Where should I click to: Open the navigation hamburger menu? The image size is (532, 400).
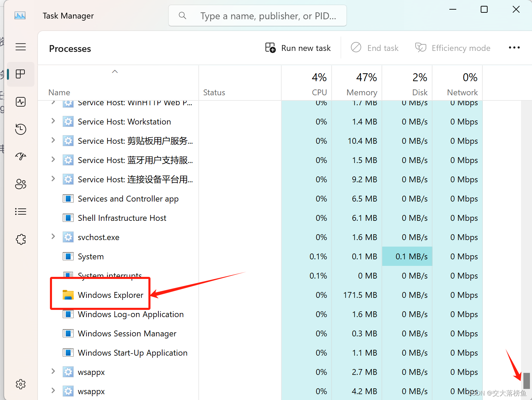pyautogui.click(x=21, y=47)
